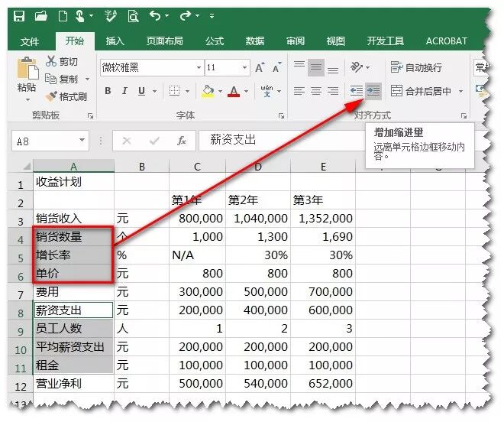Screen dimensions: 504x422
Task: Center text horizontally icon
Action: click(316, 91)
